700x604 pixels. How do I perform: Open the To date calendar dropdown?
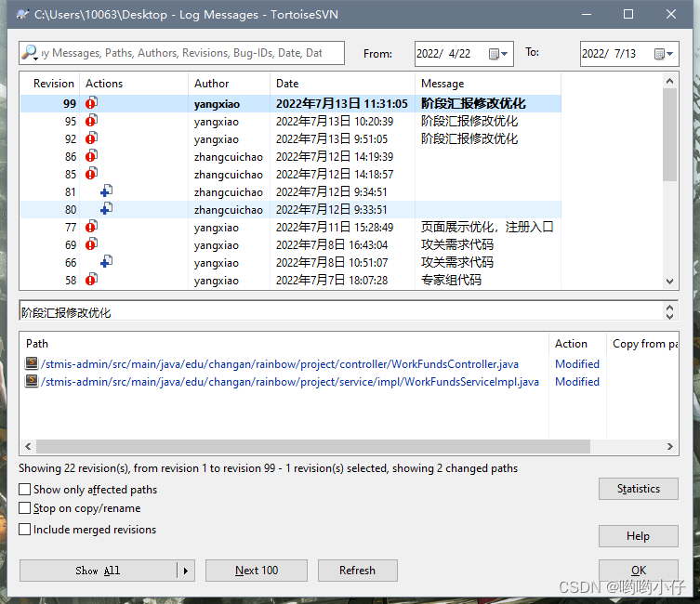664,54
